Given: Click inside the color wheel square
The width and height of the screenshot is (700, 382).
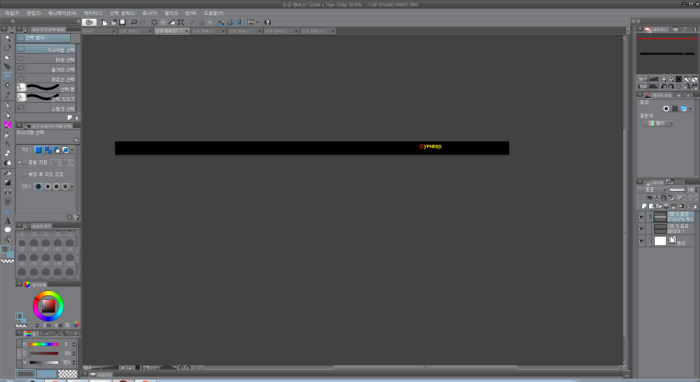Looking at the screenshot, I should click(48, 306).
